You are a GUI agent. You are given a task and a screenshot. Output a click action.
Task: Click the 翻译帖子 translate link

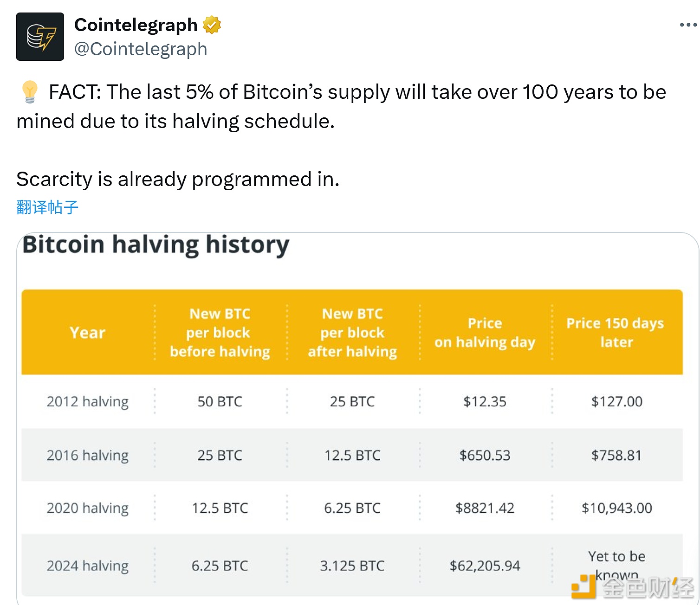tap(46, 207)
